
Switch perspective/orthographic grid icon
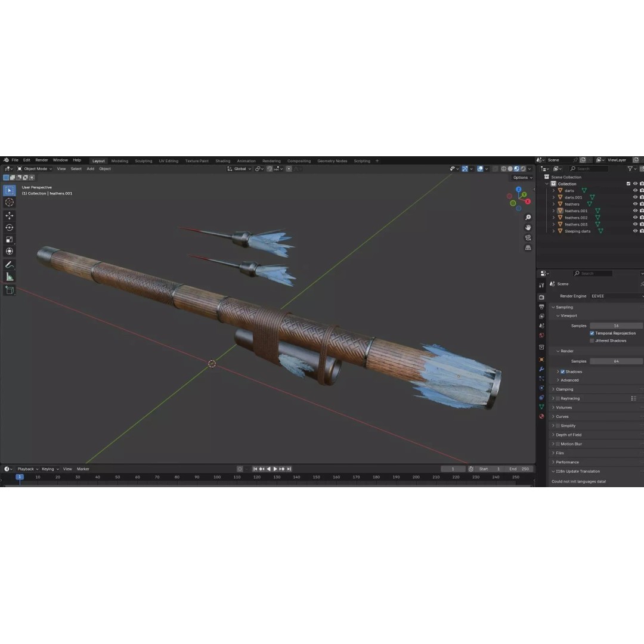(x=528, y=247)
